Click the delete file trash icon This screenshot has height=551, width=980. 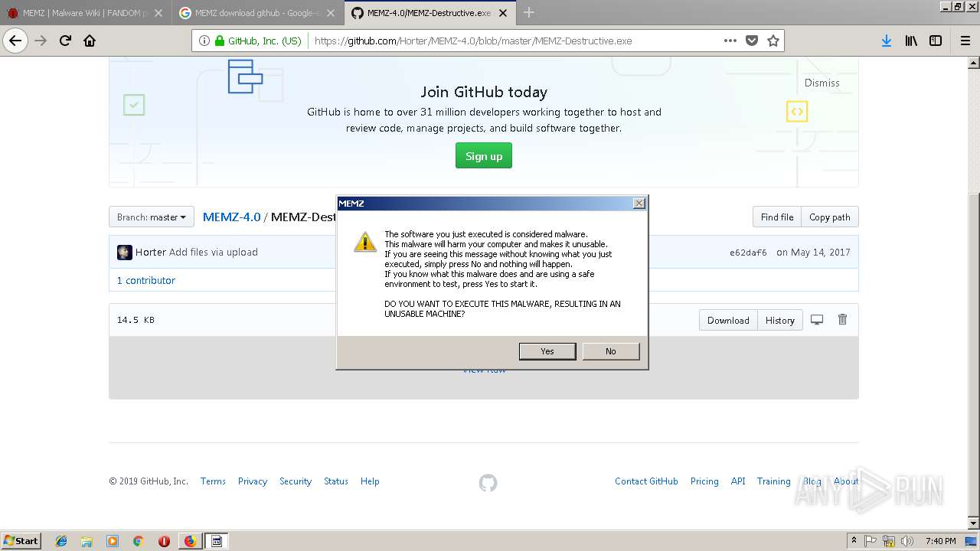point(842,320)
